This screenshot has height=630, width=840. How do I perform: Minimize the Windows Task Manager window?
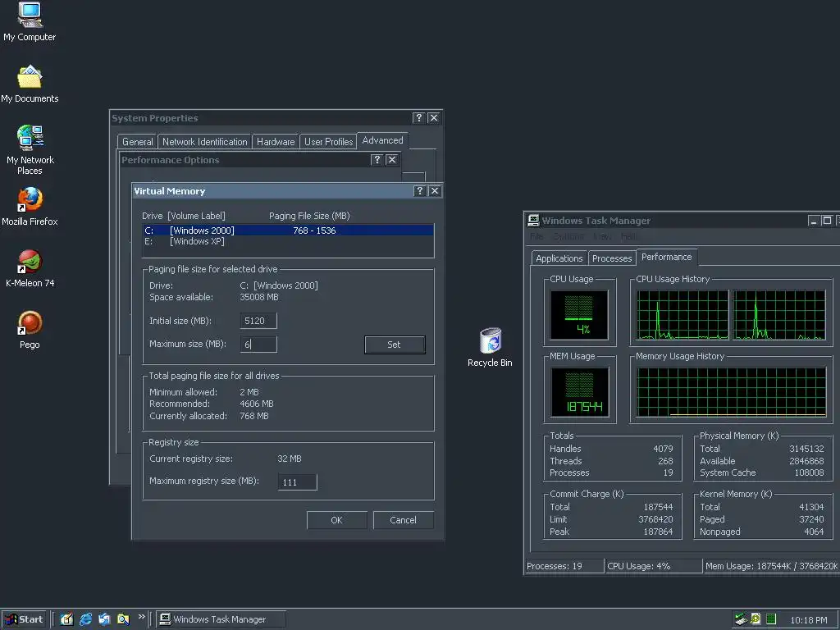pyautogui.click(x=814, y=221)
